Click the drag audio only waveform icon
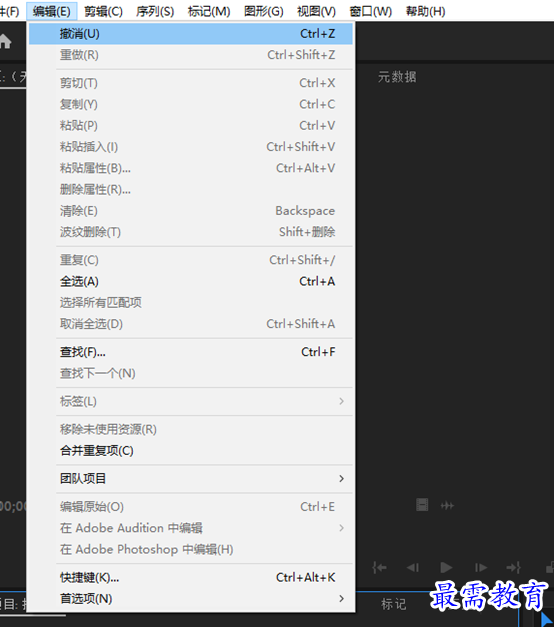 click(447, 506)
